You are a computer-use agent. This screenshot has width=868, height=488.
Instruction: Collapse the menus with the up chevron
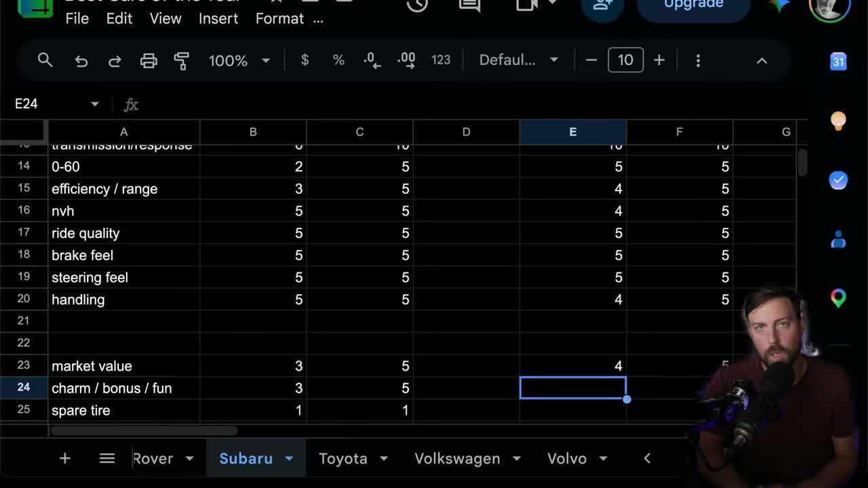(762, 60)
